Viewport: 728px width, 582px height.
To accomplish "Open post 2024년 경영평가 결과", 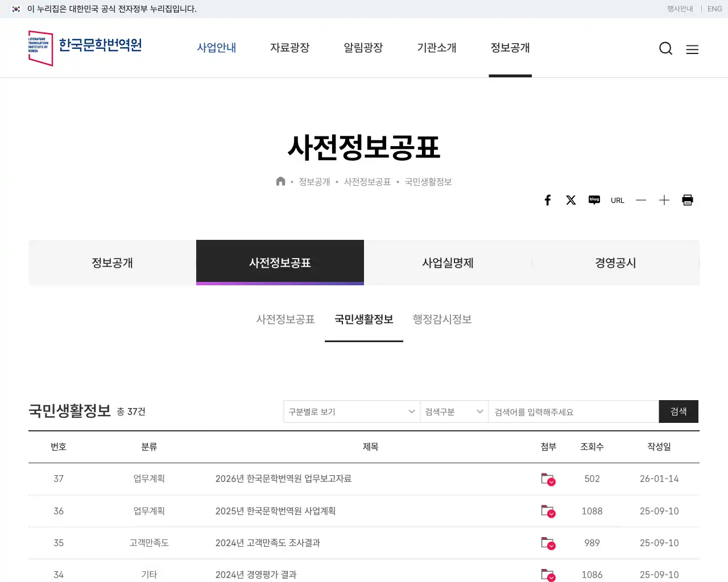I will click(256, 575).
